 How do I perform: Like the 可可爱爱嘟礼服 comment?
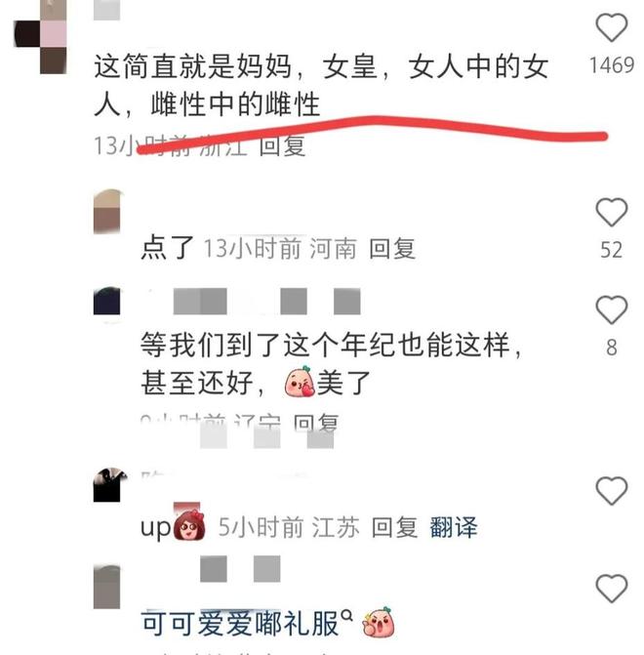click(611, 589)
